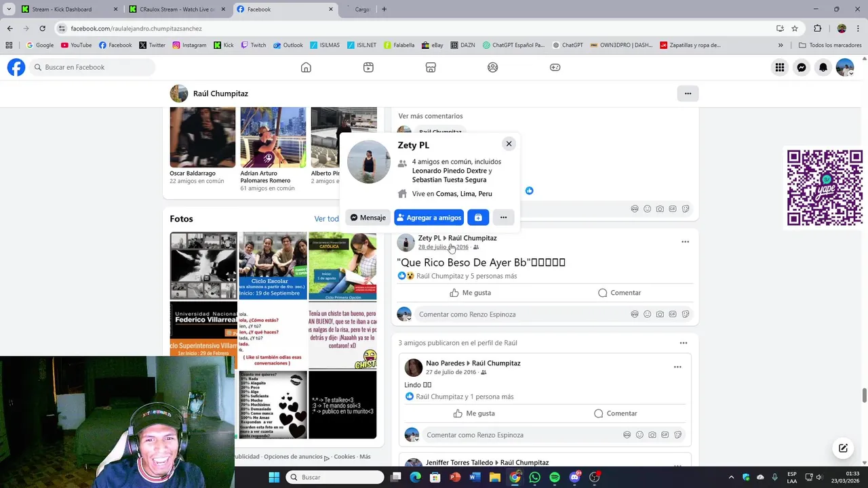Open Messenger from the top bar
Image resolution: width=868 pixels, height=488 pixels.
click(x=802, y=67)
